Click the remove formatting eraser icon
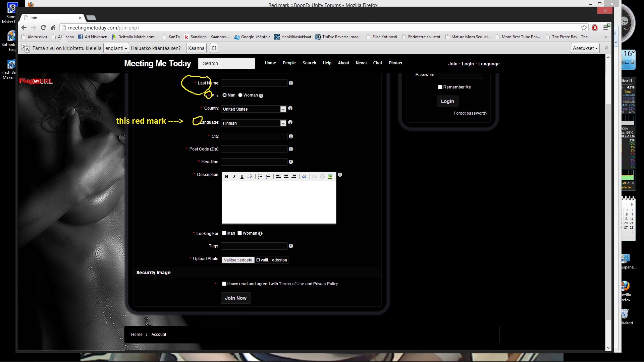 tap(250, 177)
